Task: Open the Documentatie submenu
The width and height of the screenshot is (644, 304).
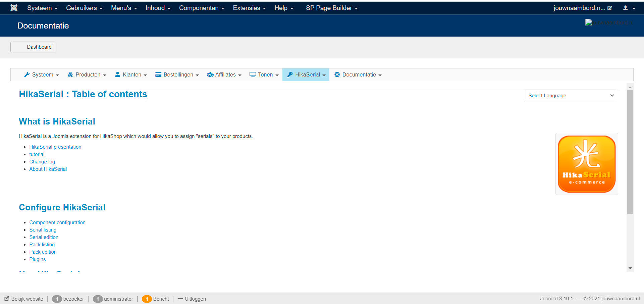Action: 358,74
